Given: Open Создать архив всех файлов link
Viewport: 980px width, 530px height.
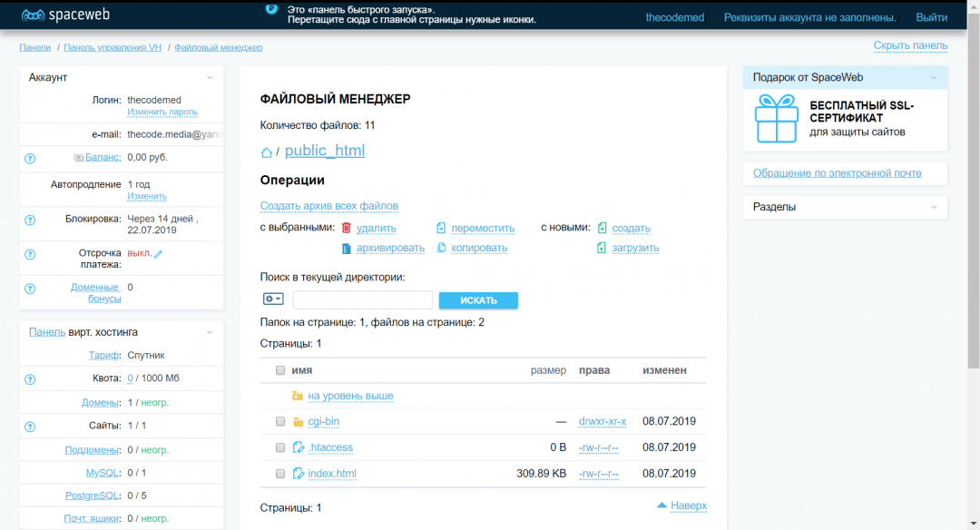Looking at the screenshot, I should click(x=328, y=206).
